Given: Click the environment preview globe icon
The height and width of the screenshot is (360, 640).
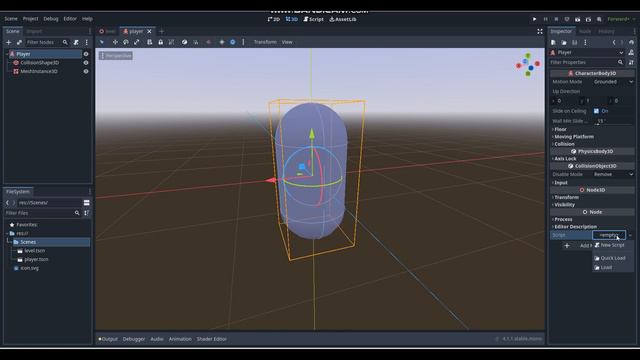Looking at the screenshot, I should click(x=233, y=42).
